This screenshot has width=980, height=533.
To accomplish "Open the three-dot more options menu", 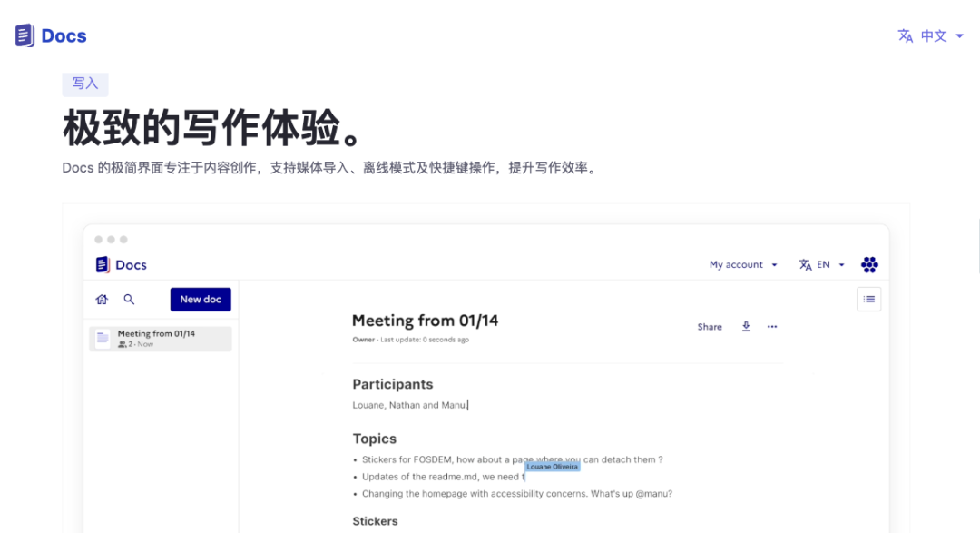I will click(x=772, y=327).
